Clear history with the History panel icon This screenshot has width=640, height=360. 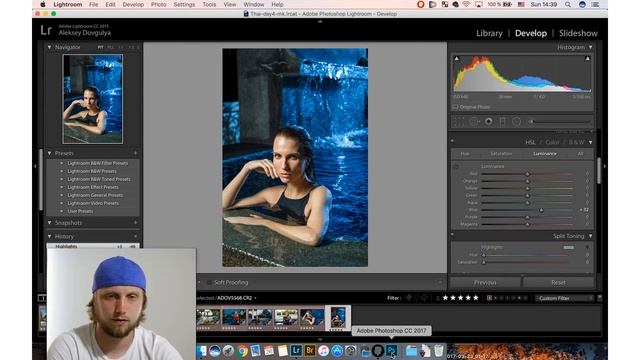point(136,236)
